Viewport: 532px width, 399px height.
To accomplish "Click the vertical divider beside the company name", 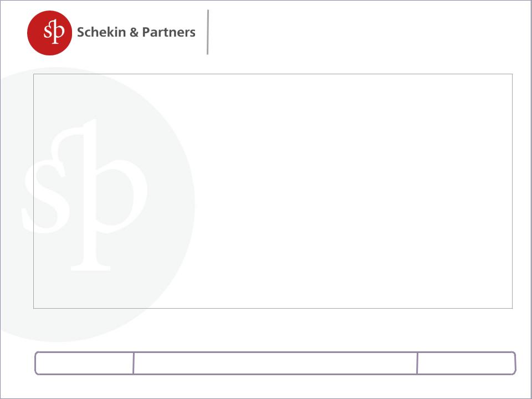I will [x=208, y=32].
